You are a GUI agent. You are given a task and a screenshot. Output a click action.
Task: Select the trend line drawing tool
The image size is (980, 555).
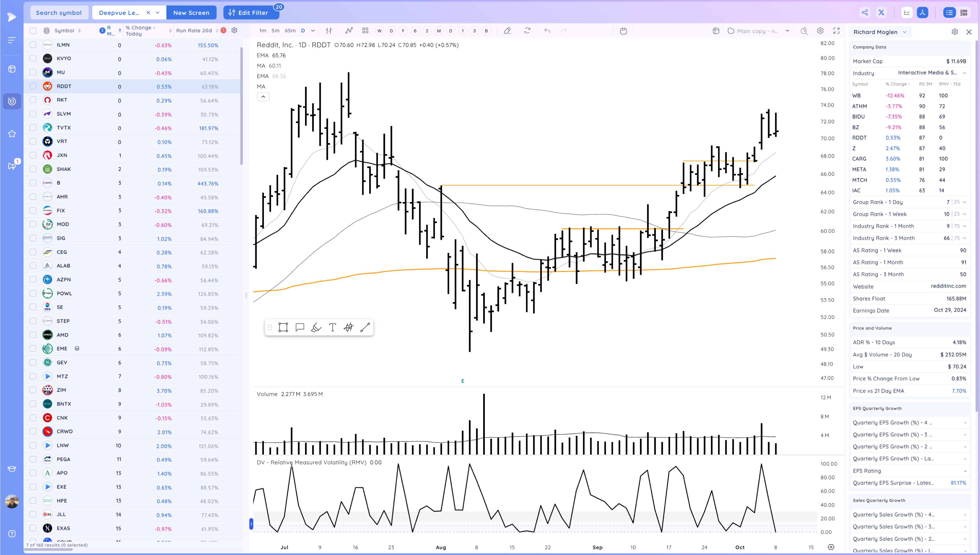pyautogui.click(x=365, y=327)
